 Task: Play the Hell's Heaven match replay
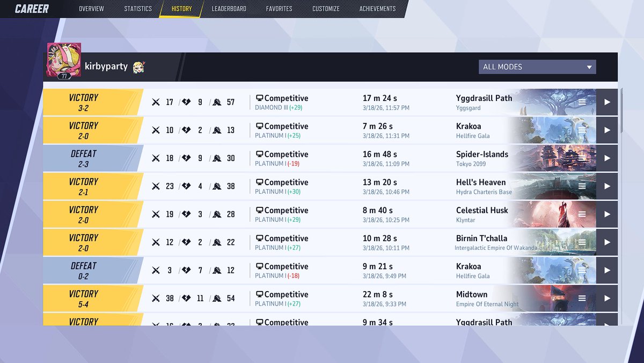coord(607,186)
